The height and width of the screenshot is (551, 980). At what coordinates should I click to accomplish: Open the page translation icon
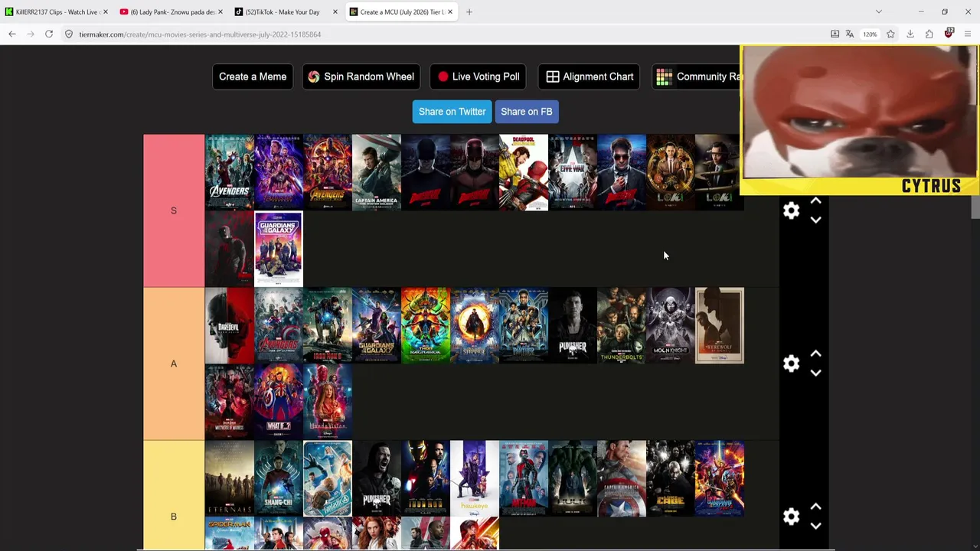coord(849,34)
